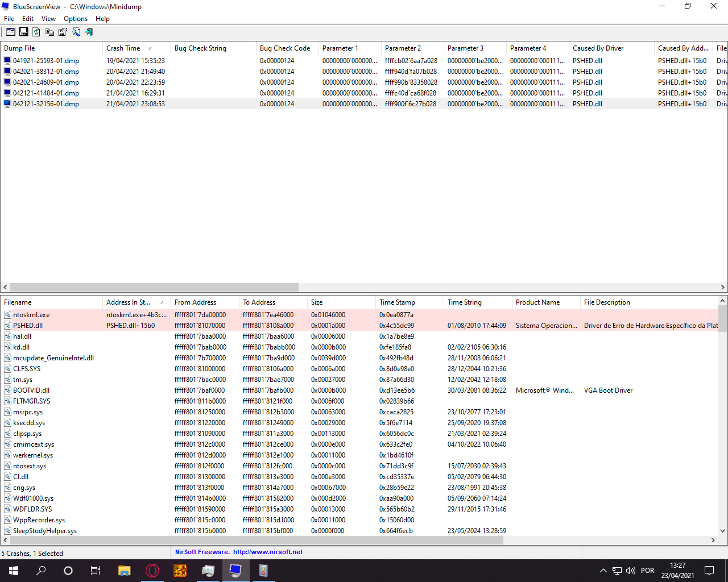728x582 pixels.
Task: Sort lower pane by Product Name header
Action: click(x=546, y=302)
